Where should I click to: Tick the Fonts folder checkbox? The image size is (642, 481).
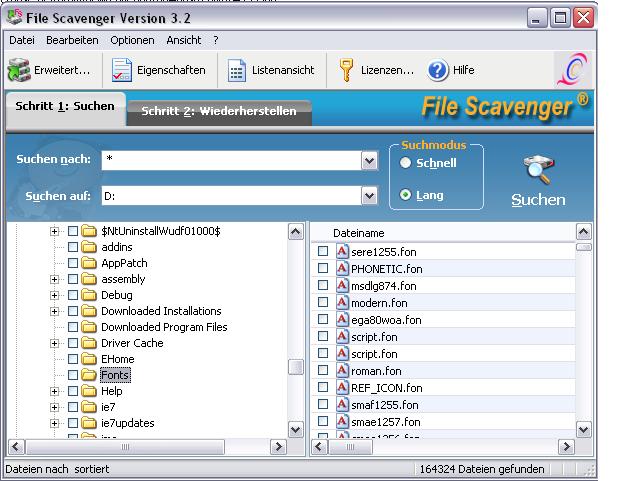pyautogui.click(x=73, y=375)
